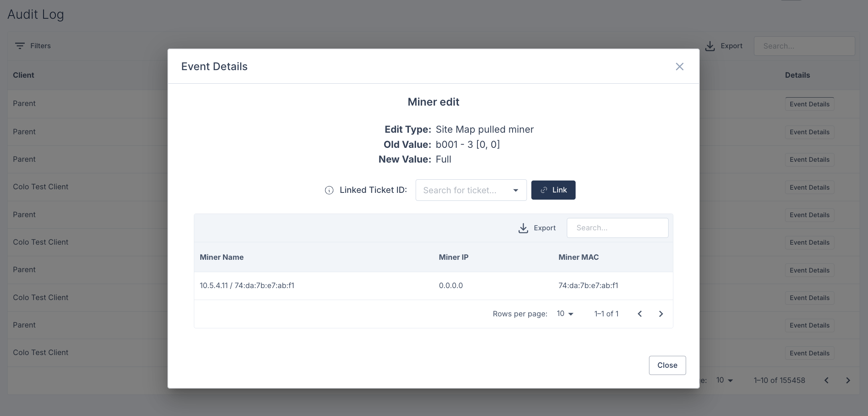Viewport: 868px width, 416px height.
Task: Click the Link button with the chain icon
Action: [553, 190]
